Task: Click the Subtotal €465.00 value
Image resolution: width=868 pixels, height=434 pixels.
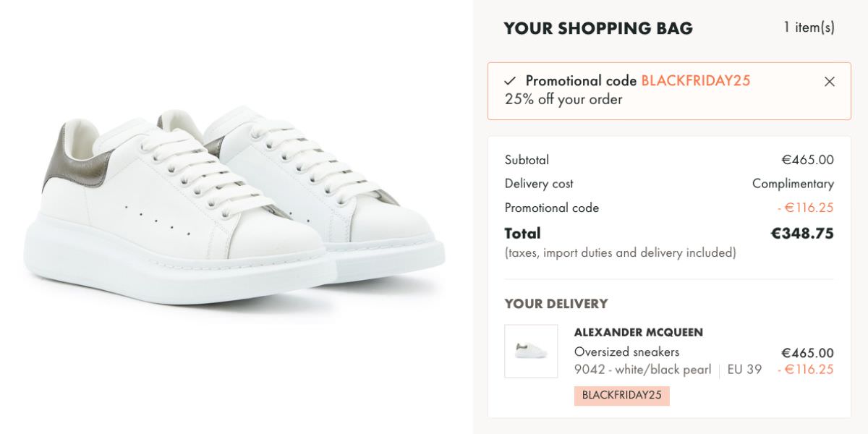Action: pos(807,160)
